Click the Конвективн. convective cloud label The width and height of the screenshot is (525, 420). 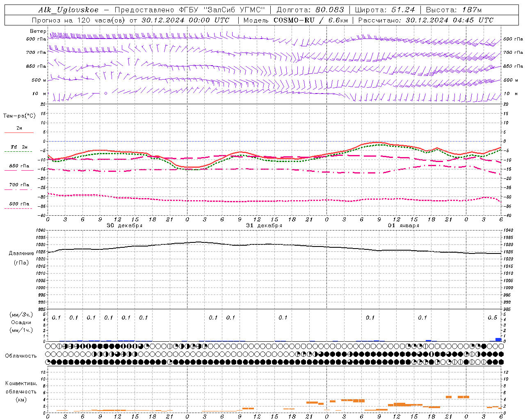pos(21,383)
